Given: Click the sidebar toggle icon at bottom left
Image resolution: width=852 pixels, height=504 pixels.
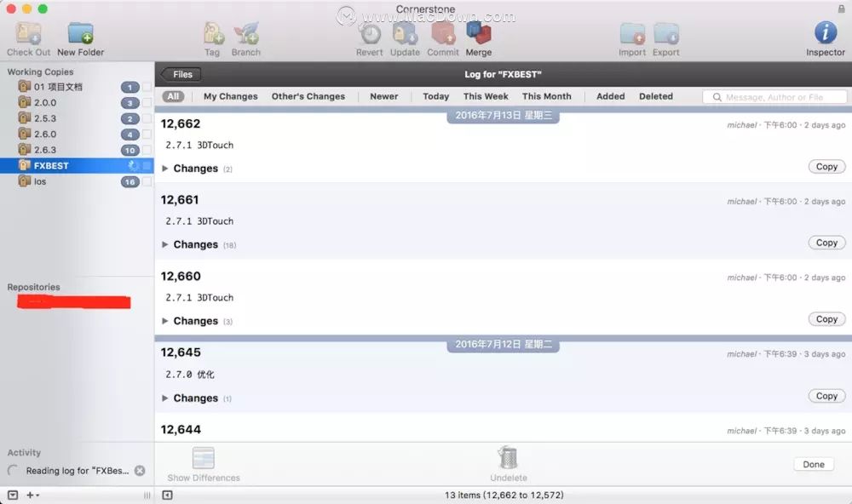Looking at the screenshot, I should click(13, 495).
